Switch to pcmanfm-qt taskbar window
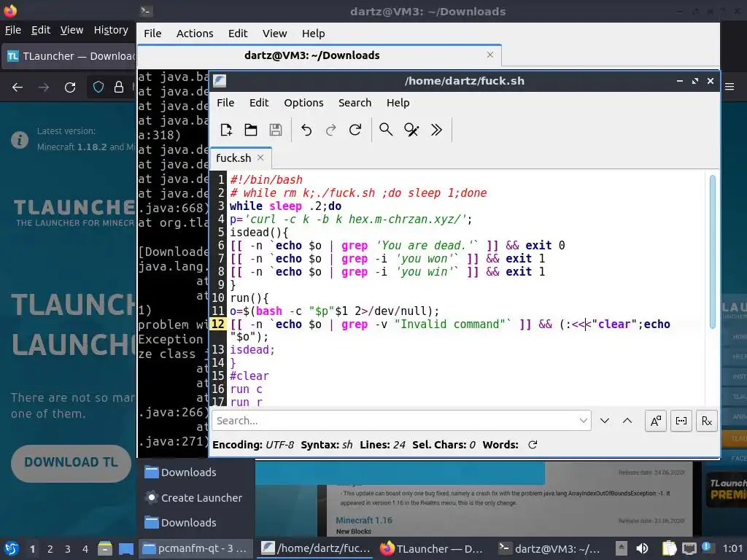The image size is (747, 560). pos(195,548)
